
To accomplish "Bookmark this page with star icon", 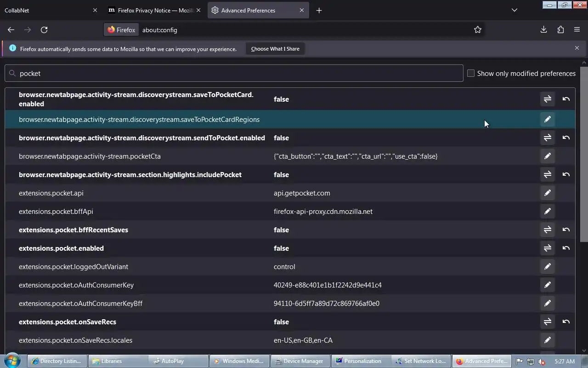I will pyautogui.click(x=478, y=30).
